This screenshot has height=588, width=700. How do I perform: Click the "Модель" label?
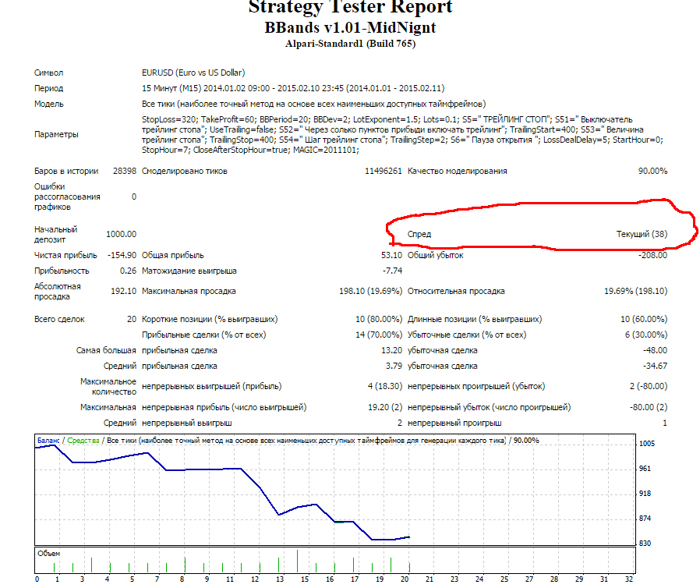click(49, 104)
